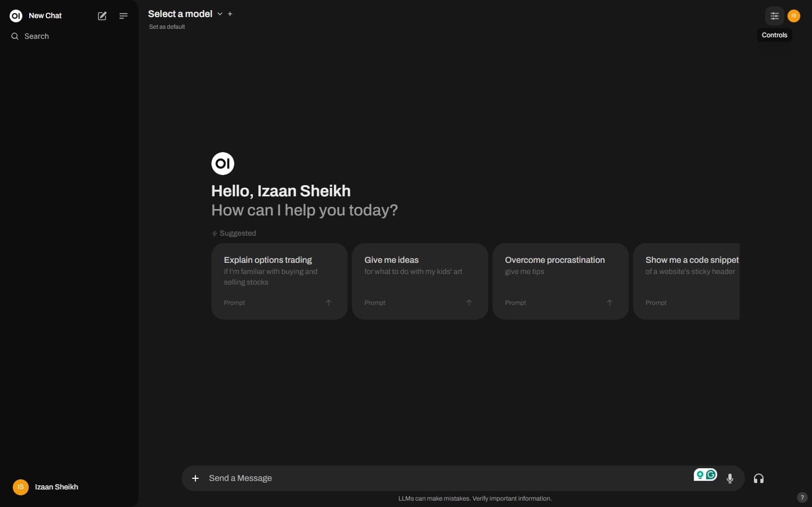The width and height of the screenshot is (812, 507).
Task: Click the plus icon in the message bar
Action: pyautogui.click(x=195, y=478)
